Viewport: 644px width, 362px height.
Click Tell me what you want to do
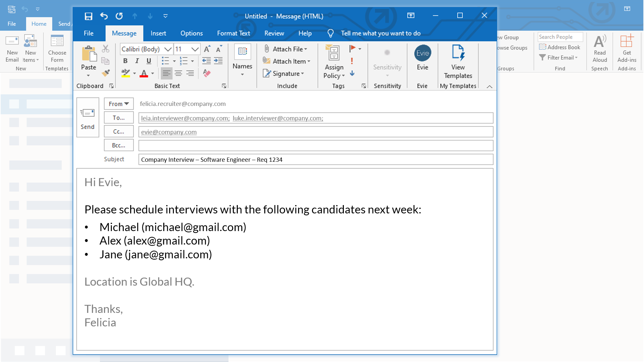[x=380, y=33]
